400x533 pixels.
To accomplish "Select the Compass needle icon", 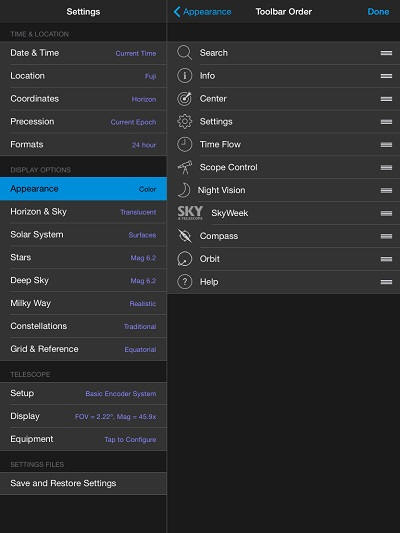I will pyautogui.click(x=185, y=236).
